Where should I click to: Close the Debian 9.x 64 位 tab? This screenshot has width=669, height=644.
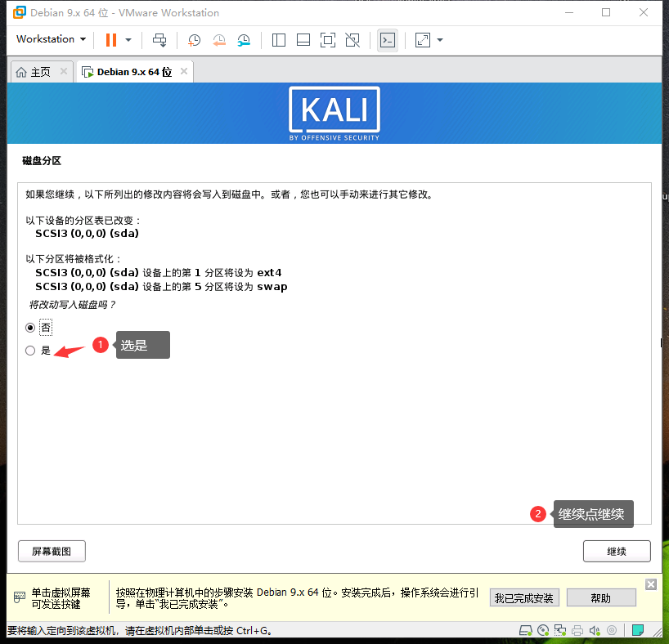(x=184, y=71)
